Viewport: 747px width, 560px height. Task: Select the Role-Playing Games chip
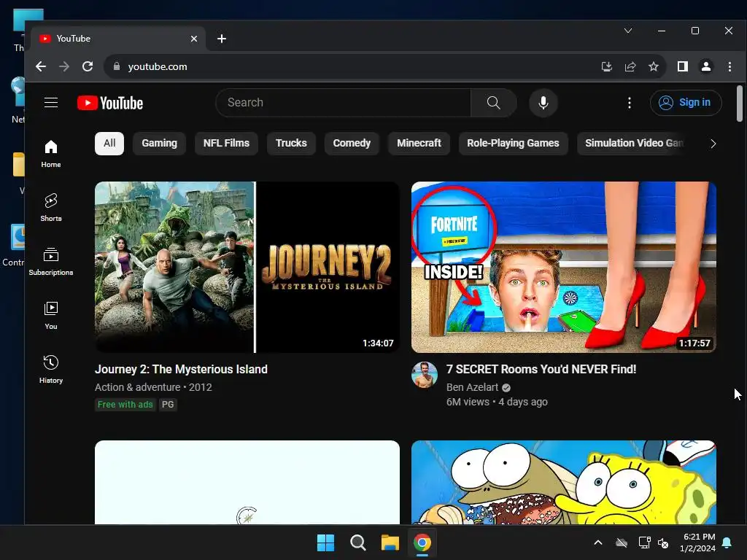point(513,144)
